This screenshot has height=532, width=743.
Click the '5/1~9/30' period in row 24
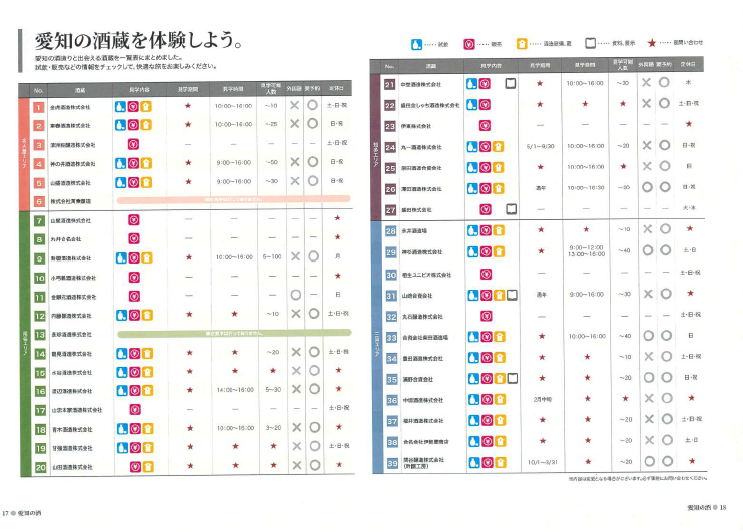tap(541, 146)
